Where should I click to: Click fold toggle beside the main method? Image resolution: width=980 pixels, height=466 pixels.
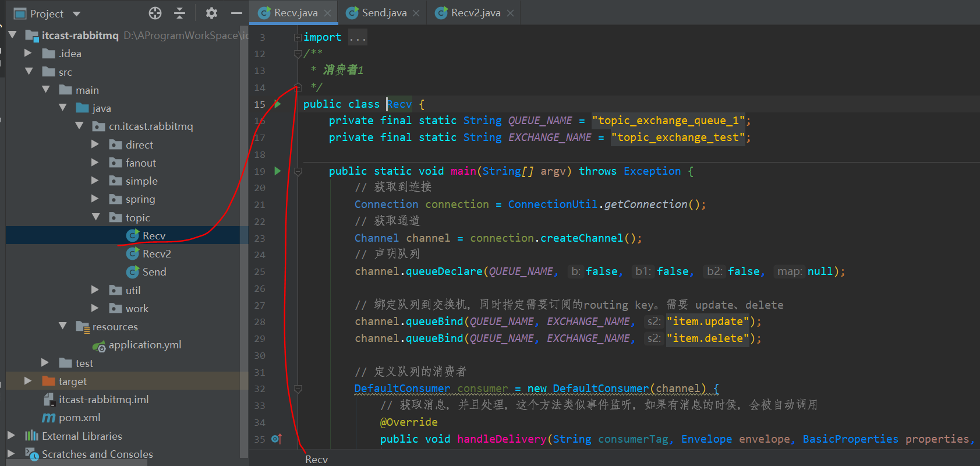pos(298,171)
